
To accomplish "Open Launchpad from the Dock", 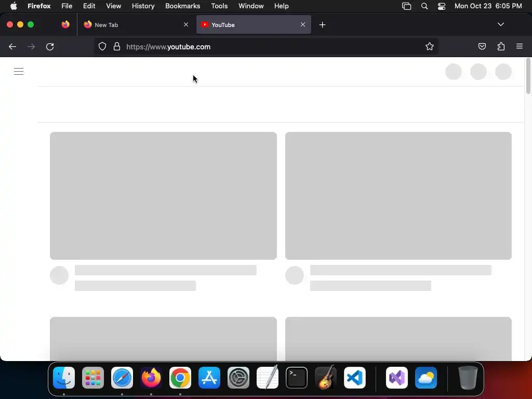I will (93, 378).
